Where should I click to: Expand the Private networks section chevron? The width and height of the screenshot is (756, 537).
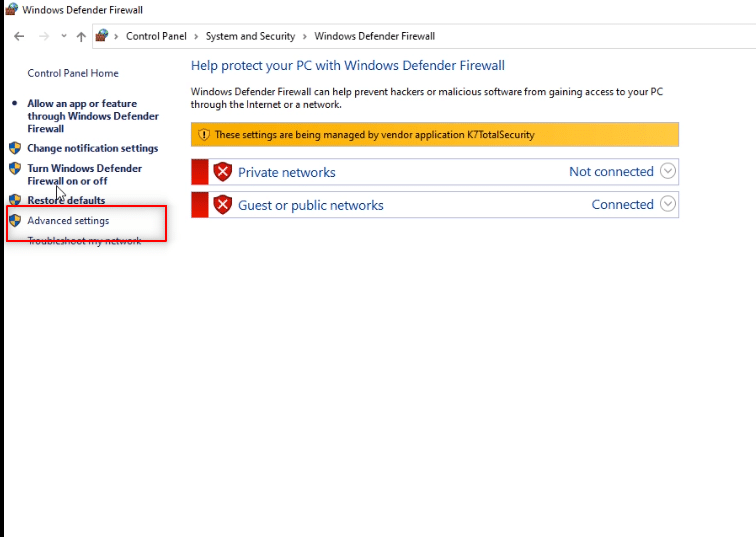[x=668, y=171]
